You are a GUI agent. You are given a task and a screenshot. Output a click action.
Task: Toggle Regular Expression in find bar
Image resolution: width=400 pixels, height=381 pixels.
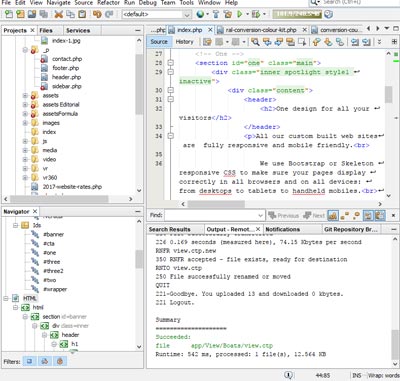356,215
